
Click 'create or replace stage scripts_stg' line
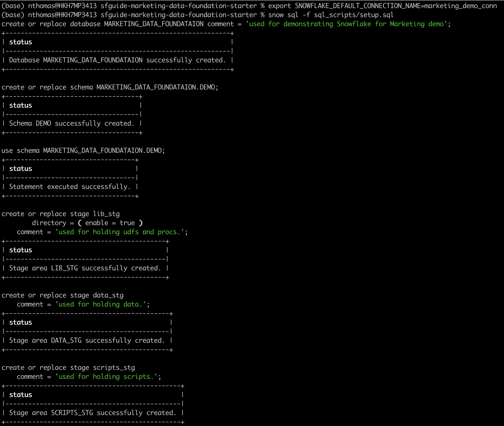68,367
